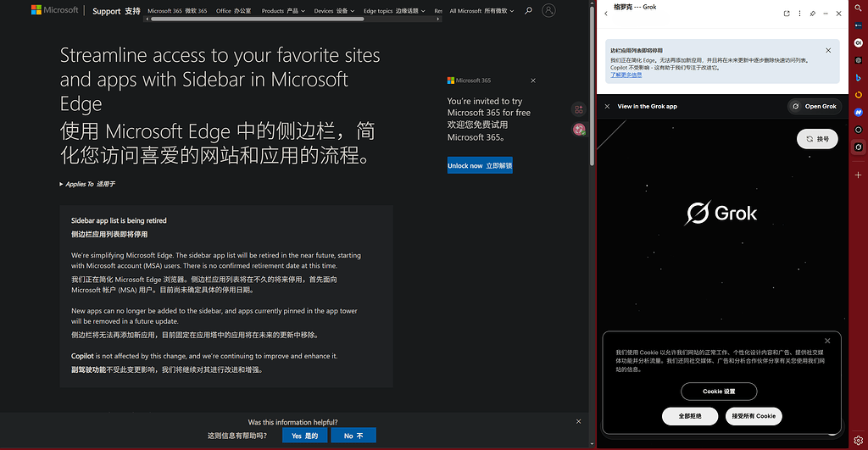Screen dimensions: 868x450
Task: Open the white OI circle sidebar app
Action: pyautogui.click(x=858, y=42)
